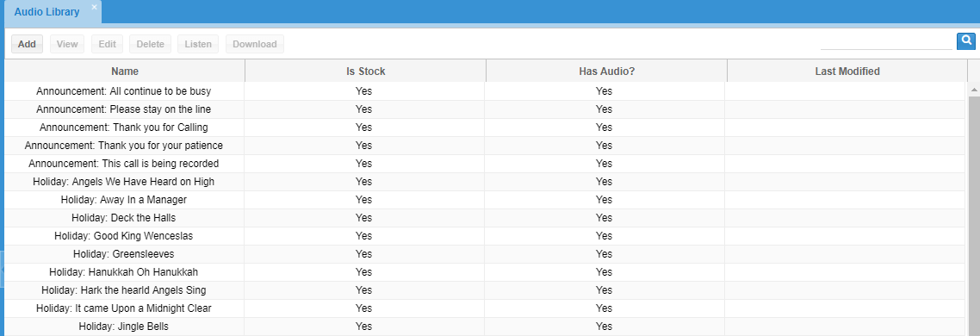Sort by the Is Stock column header
Screen dimensions: 980x336
pos(366,72)
